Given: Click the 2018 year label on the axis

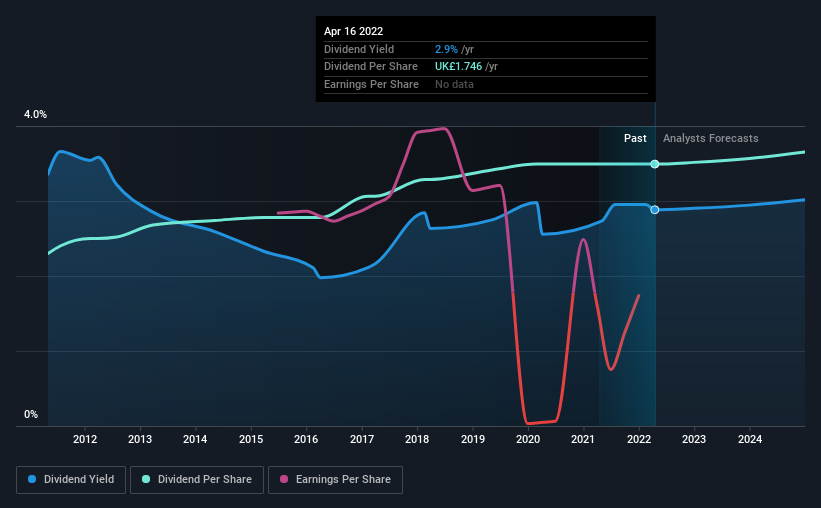Looking at the screenshot, I should click(x=417, y=439).
